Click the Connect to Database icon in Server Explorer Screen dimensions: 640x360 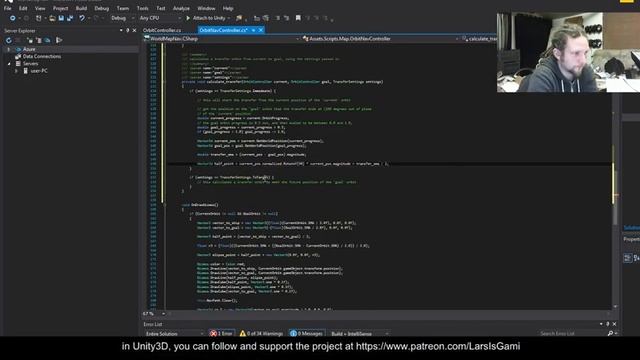(30, 40)
